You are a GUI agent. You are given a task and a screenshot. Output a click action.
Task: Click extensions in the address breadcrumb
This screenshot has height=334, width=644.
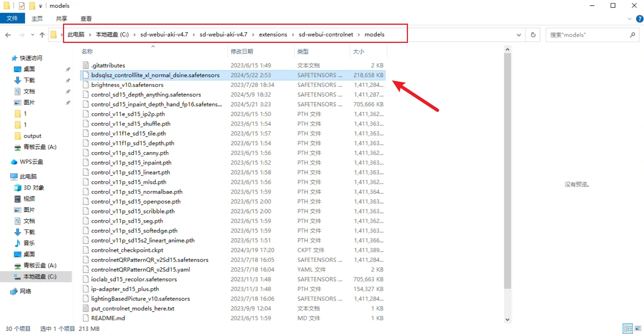coord(273,35)
